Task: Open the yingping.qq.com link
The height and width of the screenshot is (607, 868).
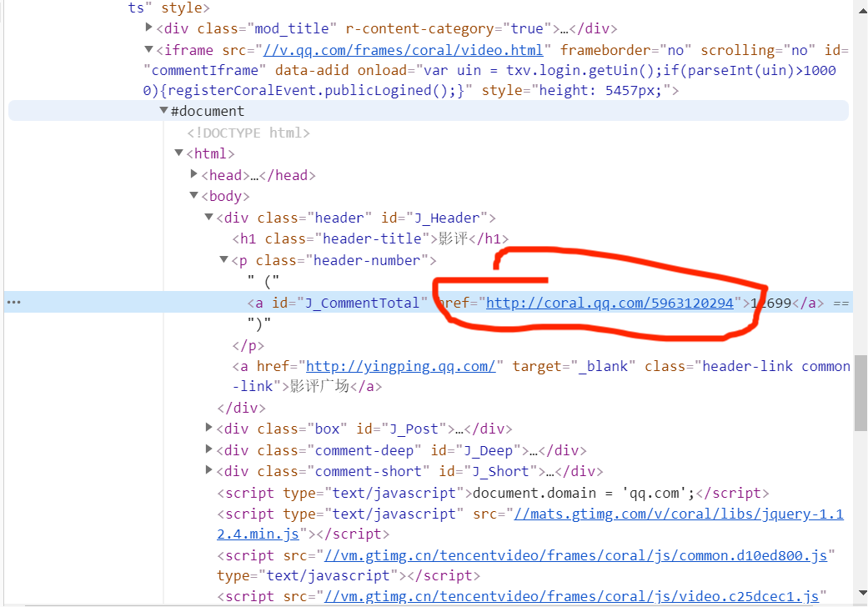Action: (x=401, y=366)
